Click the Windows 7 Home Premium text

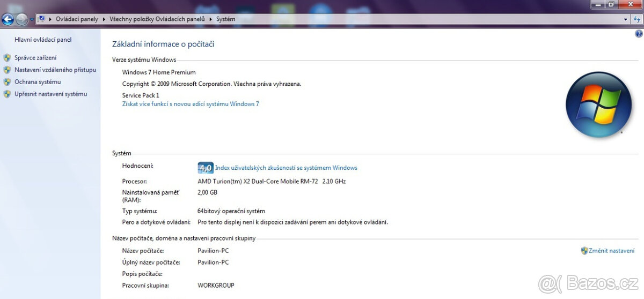click(x=159, y=72)
